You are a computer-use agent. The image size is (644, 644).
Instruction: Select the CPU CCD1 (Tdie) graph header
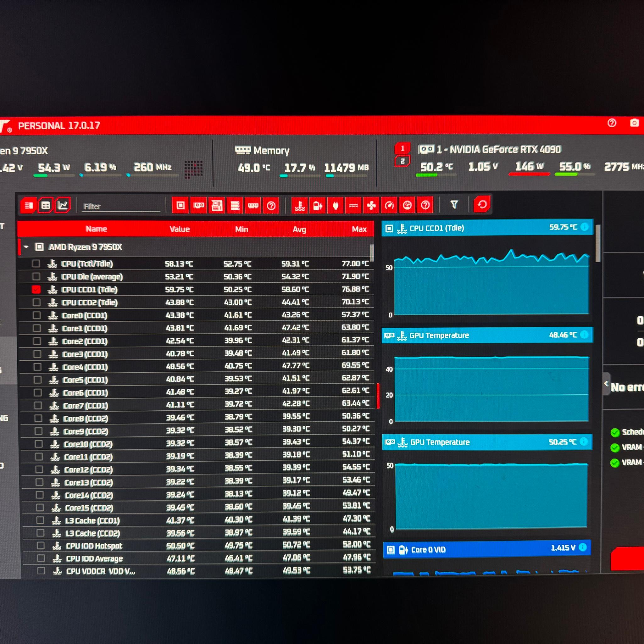[x=487, y=228]
